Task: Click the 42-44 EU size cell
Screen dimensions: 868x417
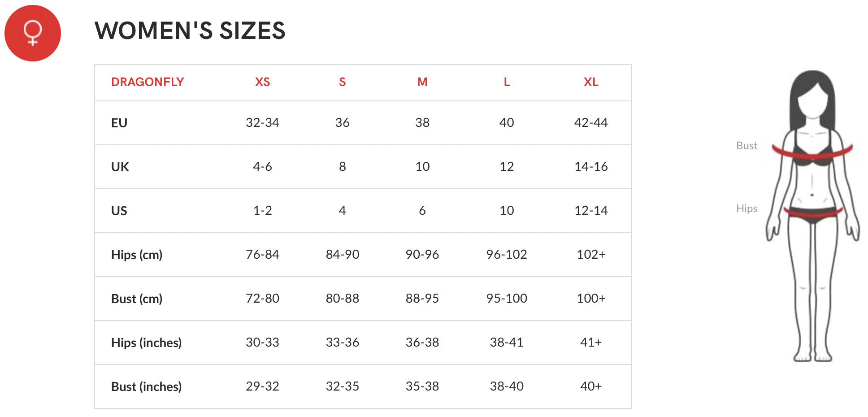Action: click(x=591, y=122)
